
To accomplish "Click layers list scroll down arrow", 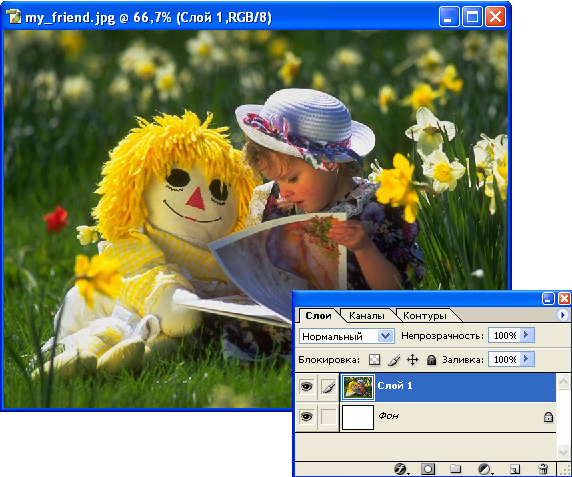I will tap(563, 452).
